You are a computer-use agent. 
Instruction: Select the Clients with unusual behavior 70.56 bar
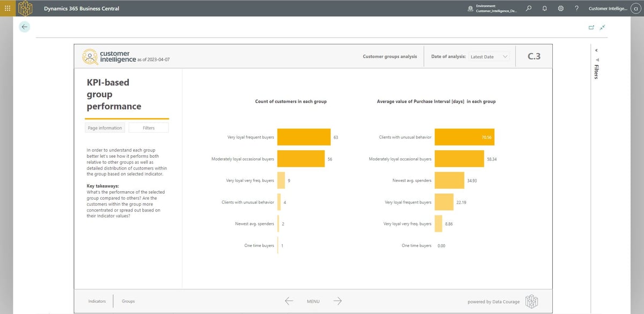coord(464,137)
